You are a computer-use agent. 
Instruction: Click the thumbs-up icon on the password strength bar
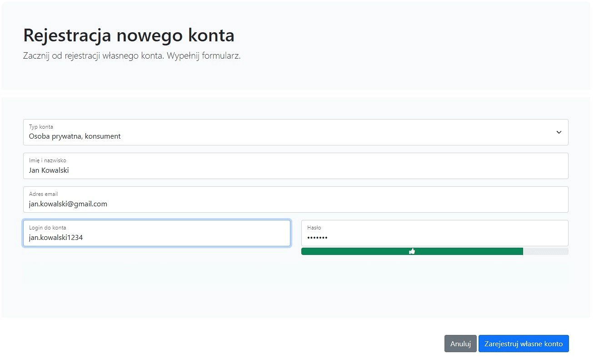pos(412,250)
